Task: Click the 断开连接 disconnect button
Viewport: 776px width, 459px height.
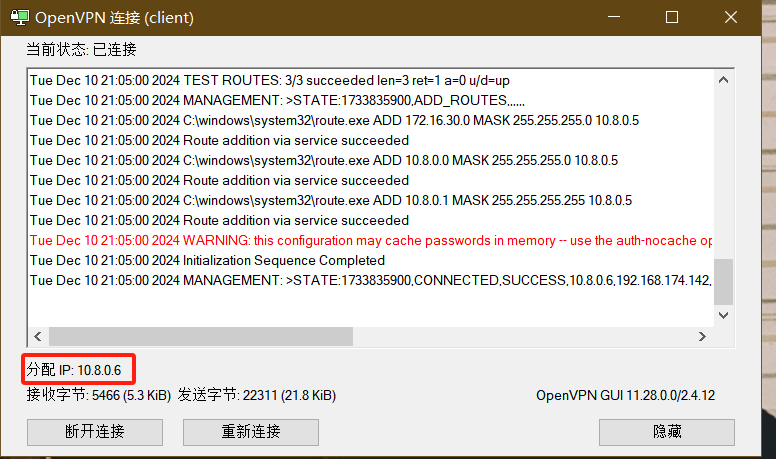Action: (x=95, y=432)
